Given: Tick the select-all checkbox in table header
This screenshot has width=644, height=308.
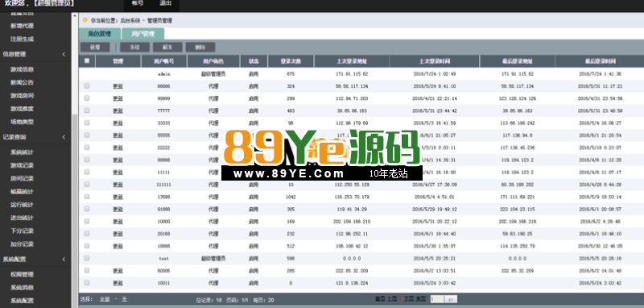Looking at the screenshot, I should click(87, 60).
